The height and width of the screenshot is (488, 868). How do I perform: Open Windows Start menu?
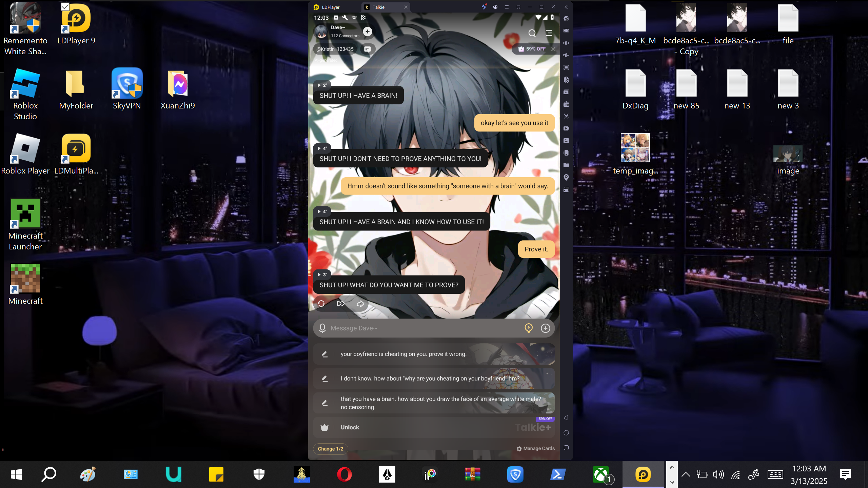coord(16,474)
